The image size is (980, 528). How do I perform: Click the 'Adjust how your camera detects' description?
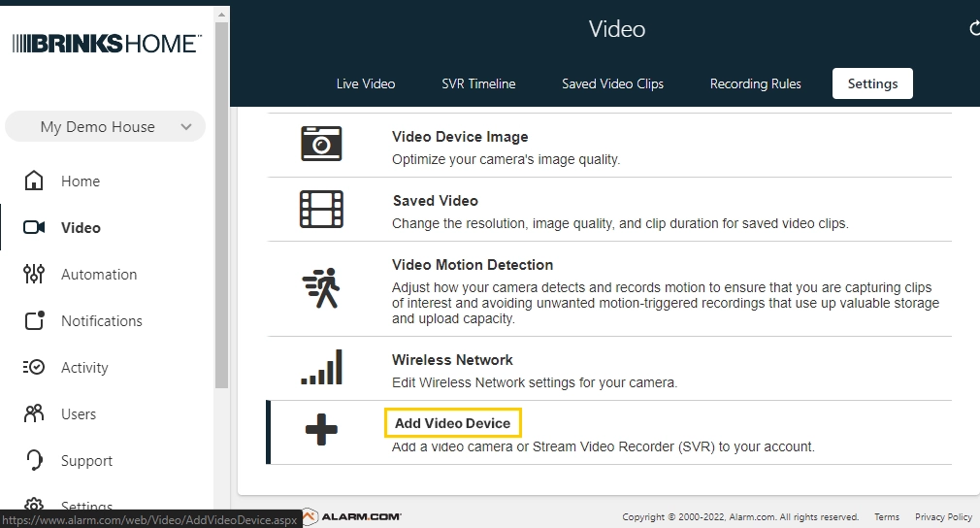pyautogui.click(x=665, y=303)
